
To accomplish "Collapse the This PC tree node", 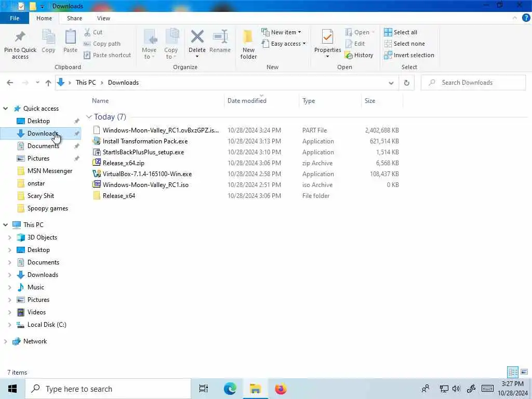I will pos(5,224).
